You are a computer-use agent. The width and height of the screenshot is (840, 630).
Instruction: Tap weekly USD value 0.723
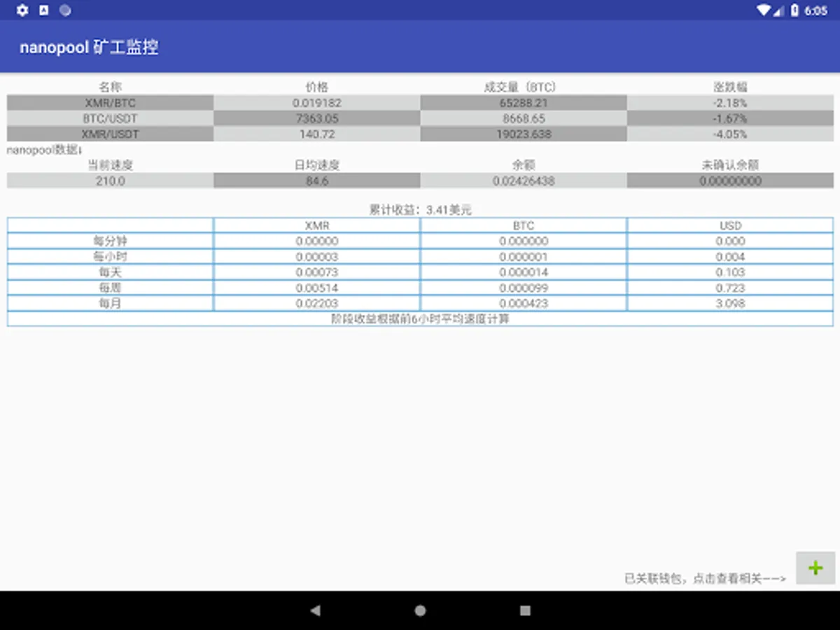(730, 288)
